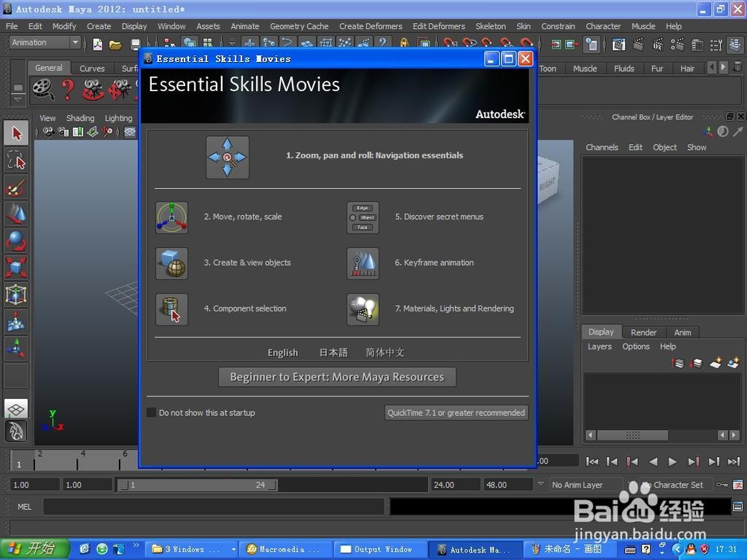Activate the Scale tool in toolbox
Viewport: 747px width, 560px height.
click(16, 267)
